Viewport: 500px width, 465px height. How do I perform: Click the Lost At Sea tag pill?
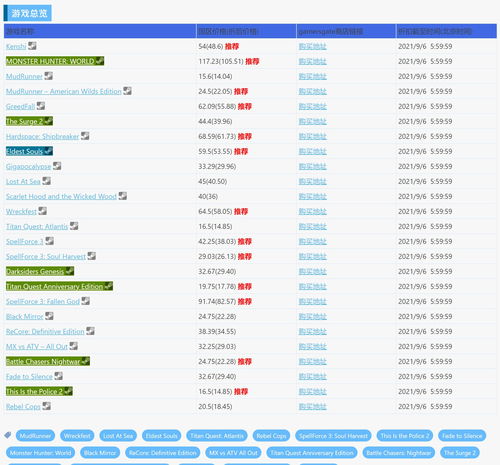118,436
